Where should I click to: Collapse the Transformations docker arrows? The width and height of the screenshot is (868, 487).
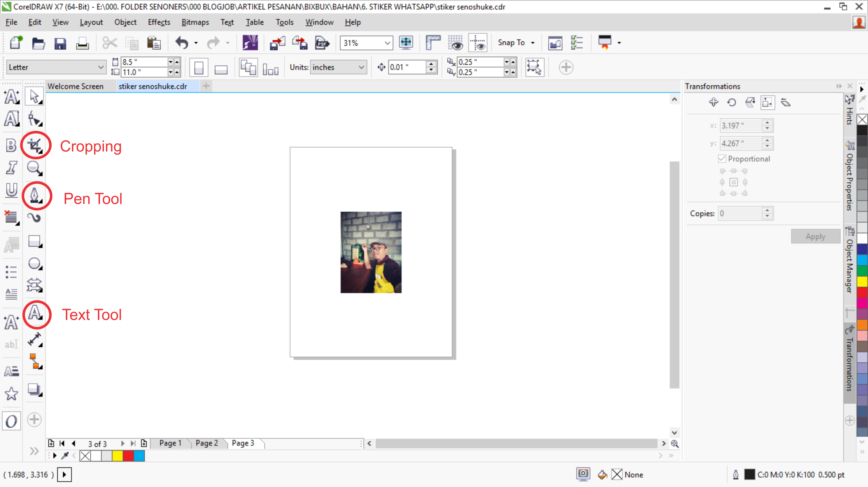point(839,86)
